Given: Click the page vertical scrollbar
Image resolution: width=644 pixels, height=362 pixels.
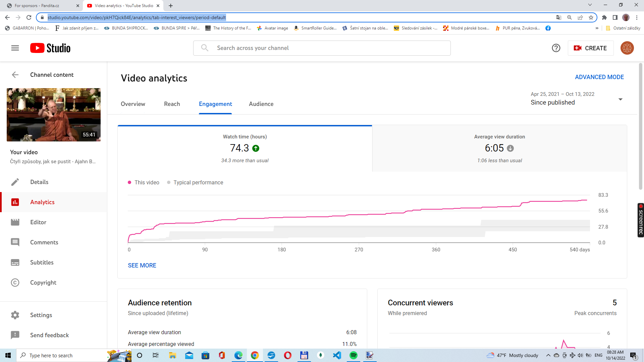Looking at the screenshot, I should tap(641, 126).
